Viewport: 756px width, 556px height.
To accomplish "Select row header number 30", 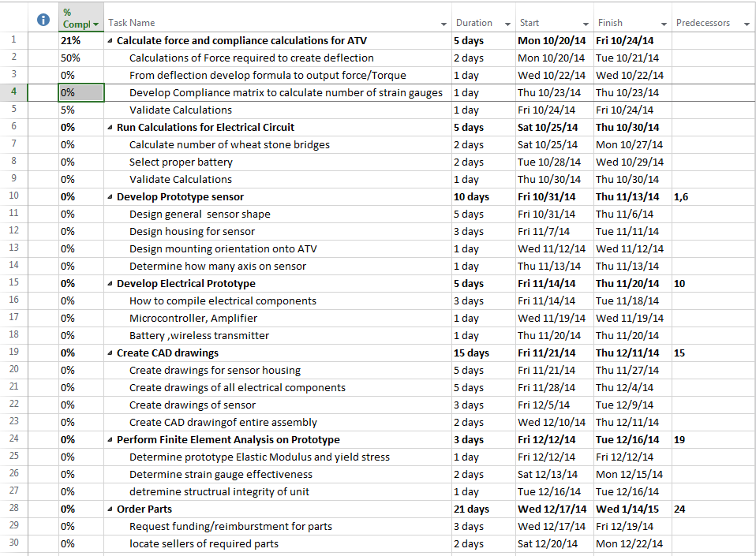I will [14, 543].
